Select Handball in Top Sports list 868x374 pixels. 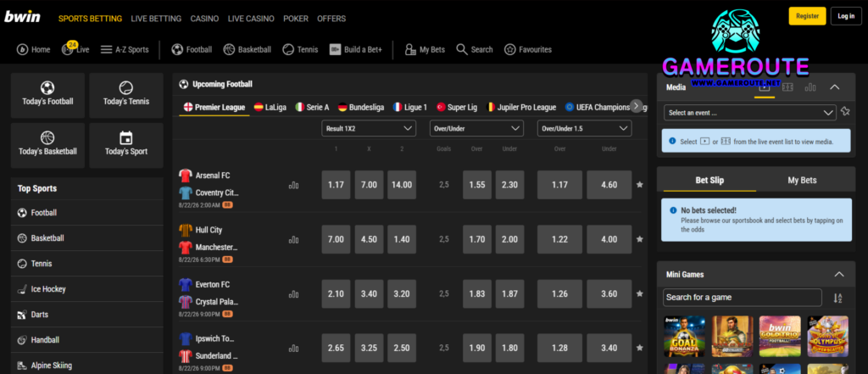(87, 340)
